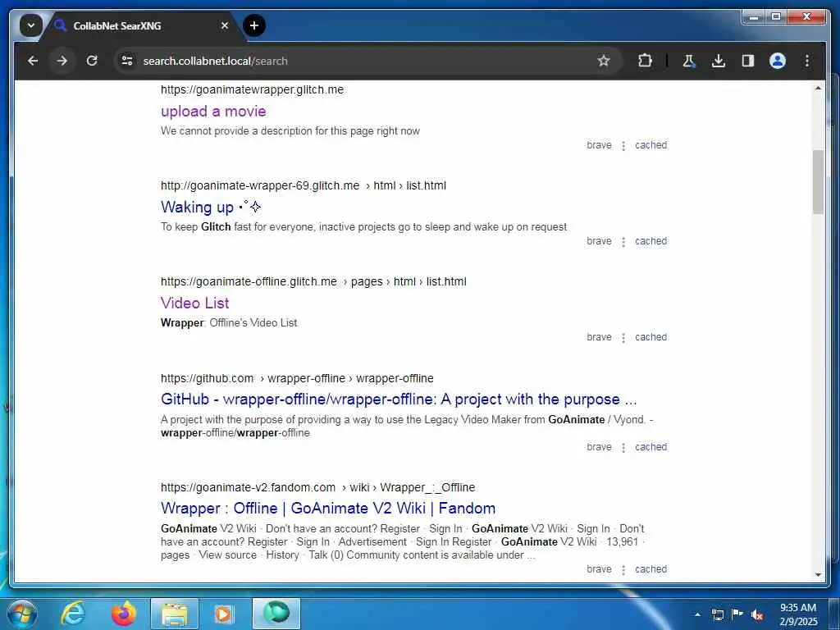This screenshot has width=840, height=630.
Task: Open the Extensions puzzle icon
Action: tap(645, 61)
